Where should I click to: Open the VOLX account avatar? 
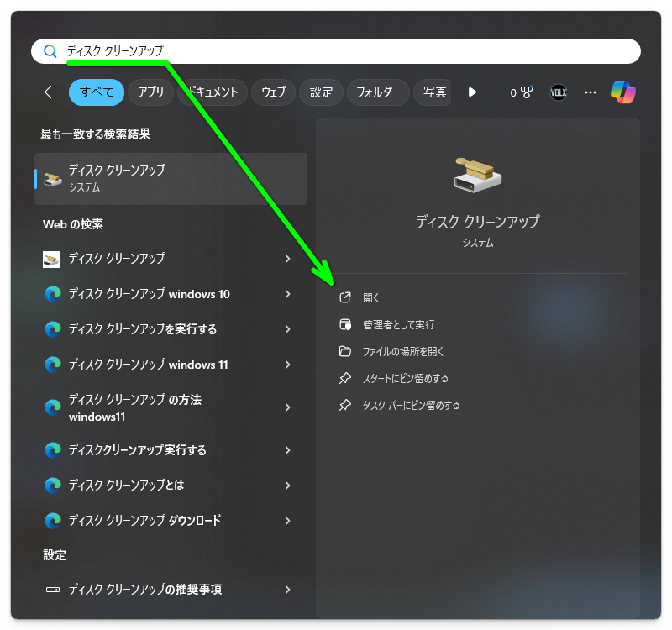559,92
